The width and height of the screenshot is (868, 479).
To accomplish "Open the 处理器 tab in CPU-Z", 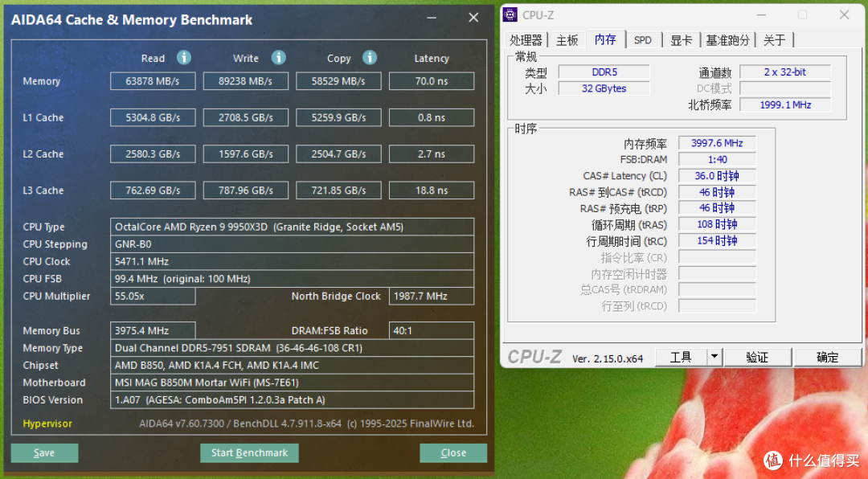I will (526, 39).
